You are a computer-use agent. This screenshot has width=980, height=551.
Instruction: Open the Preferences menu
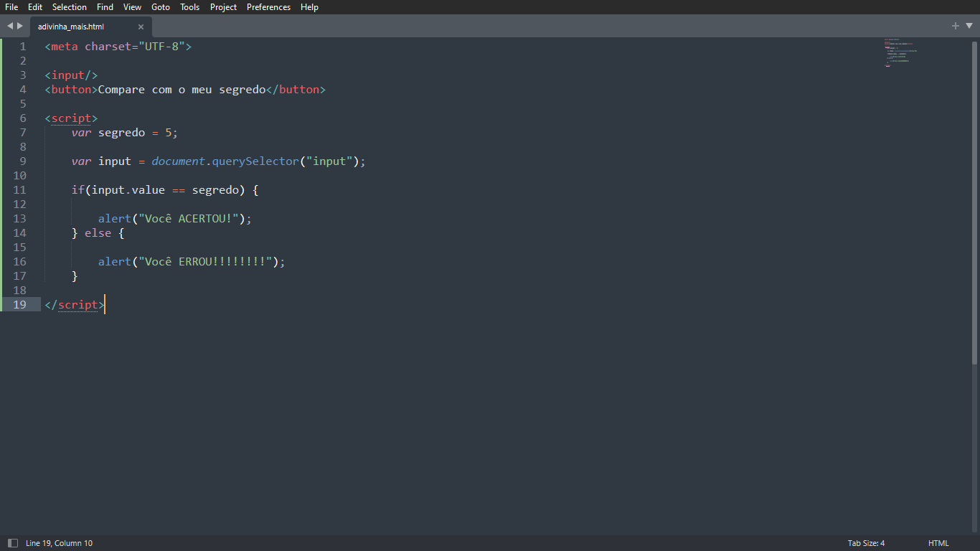click(268, 7)
